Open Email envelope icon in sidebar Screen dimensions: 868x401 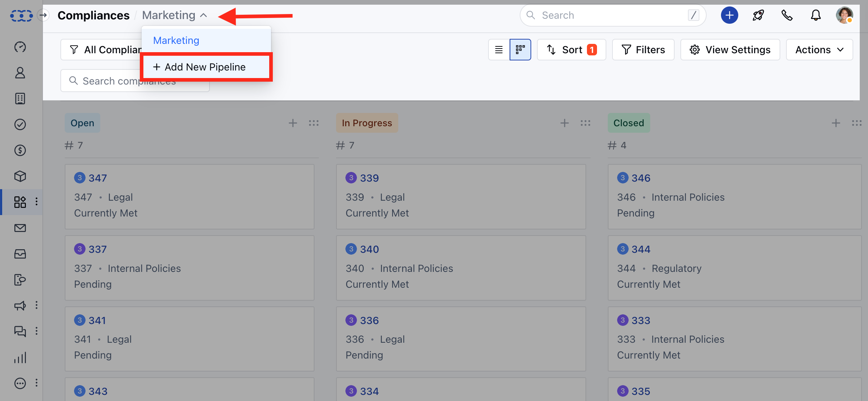[x=20, y=228]
